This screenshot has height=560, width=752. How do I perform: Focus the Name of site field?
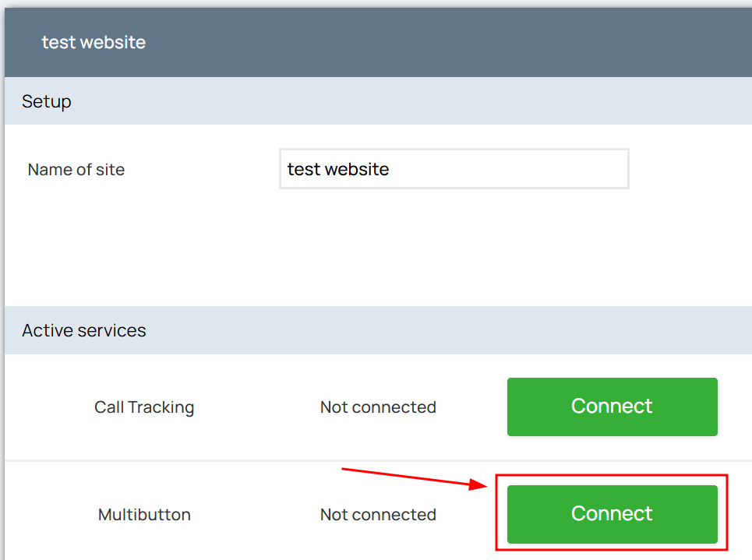454,169
